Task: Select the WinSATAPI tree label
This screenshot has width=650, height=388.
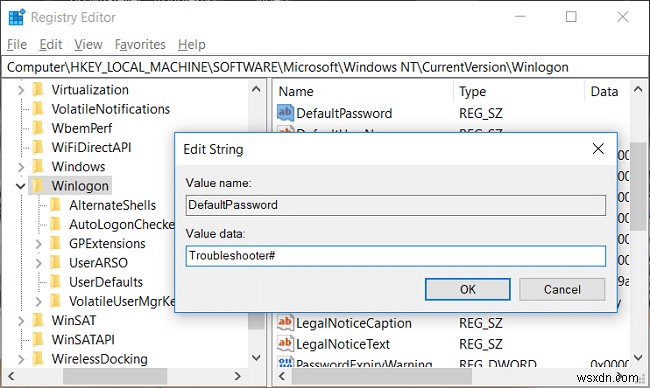Action: (x=83, y=340)
